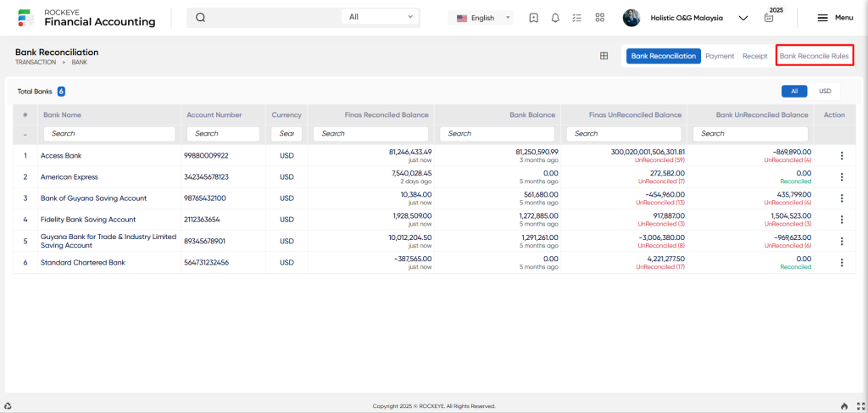Image resolution: width=868 pixels, height=413 pixels.
Task: Click the BANK breadcrumb link
Action: pyautogui.click(x=79, y=63)
